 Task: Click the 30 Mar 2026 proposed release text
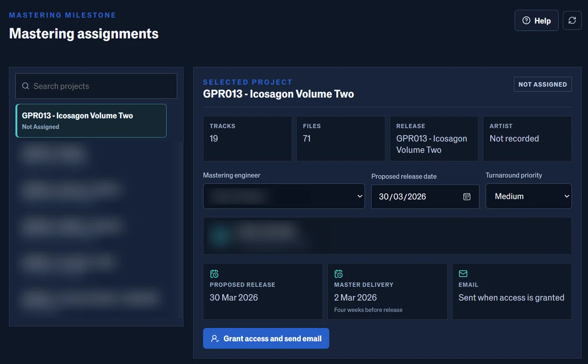[234, 298]
